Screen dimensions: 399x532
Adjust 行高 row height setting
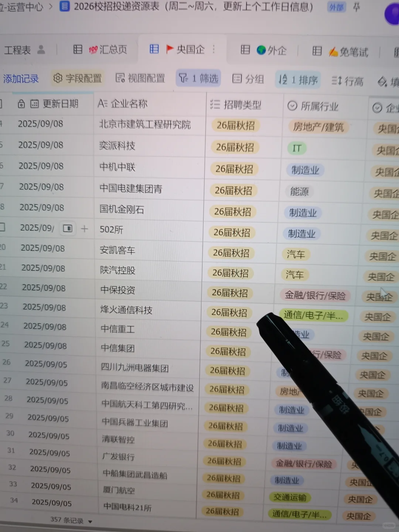348,81
